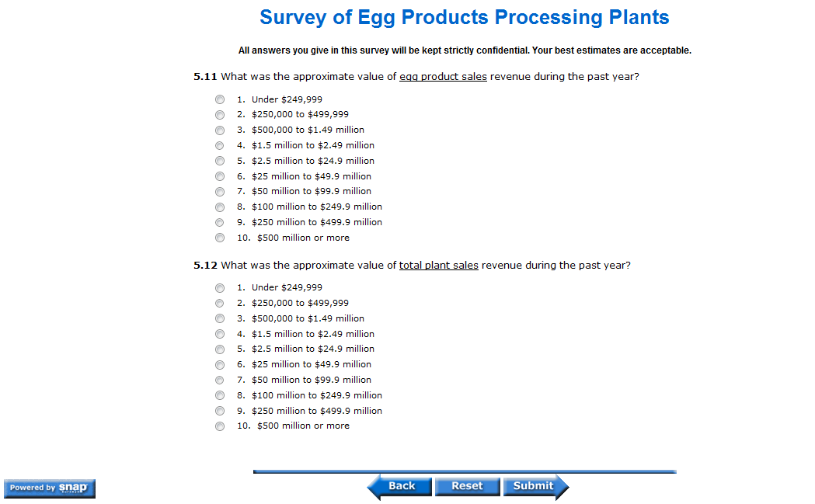This screenshot has width=815, height=504.
Task: Click the underlined 'total plant sales' text
Action: (x=438, y=266)
